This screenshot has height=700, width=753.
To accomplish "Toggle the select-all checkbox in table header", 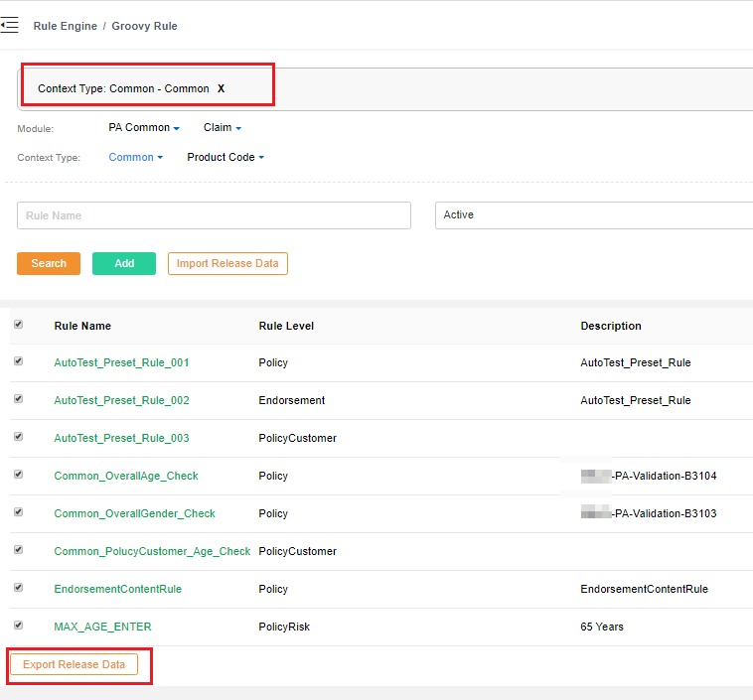I will tap(19, 325).
